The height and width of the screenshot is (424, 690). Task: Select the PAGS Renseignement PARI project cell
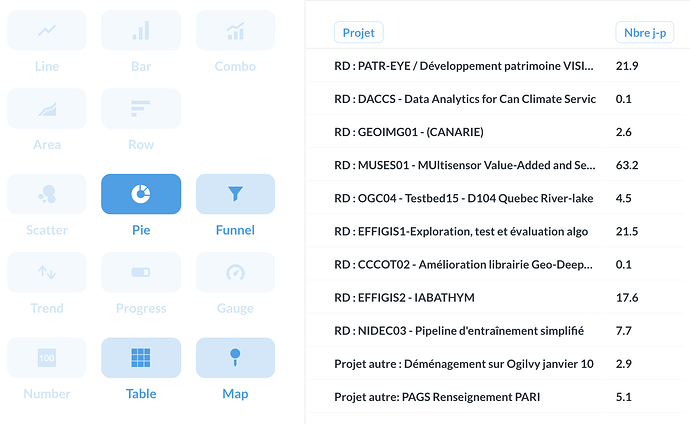[437, 397]
